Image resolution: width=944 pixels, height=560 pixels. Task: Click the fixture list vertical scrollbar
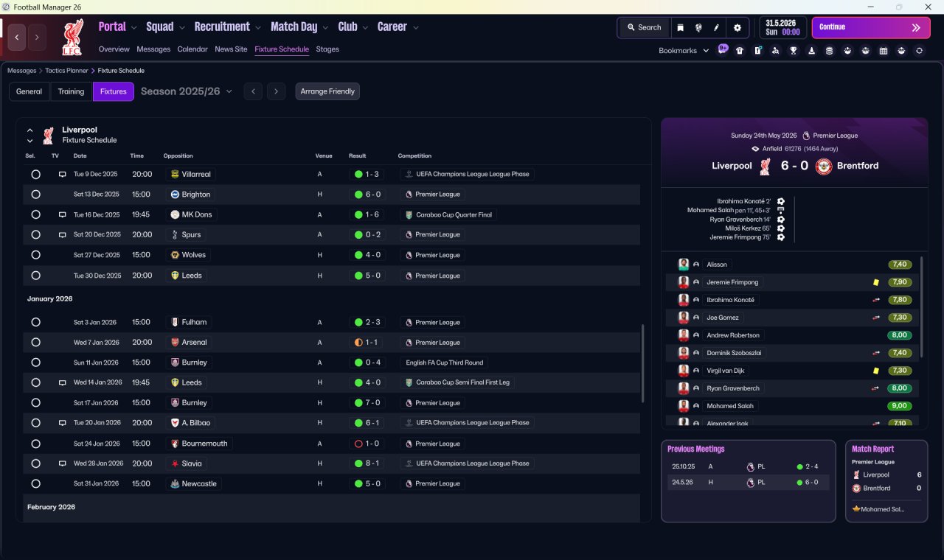pos(644,363)
